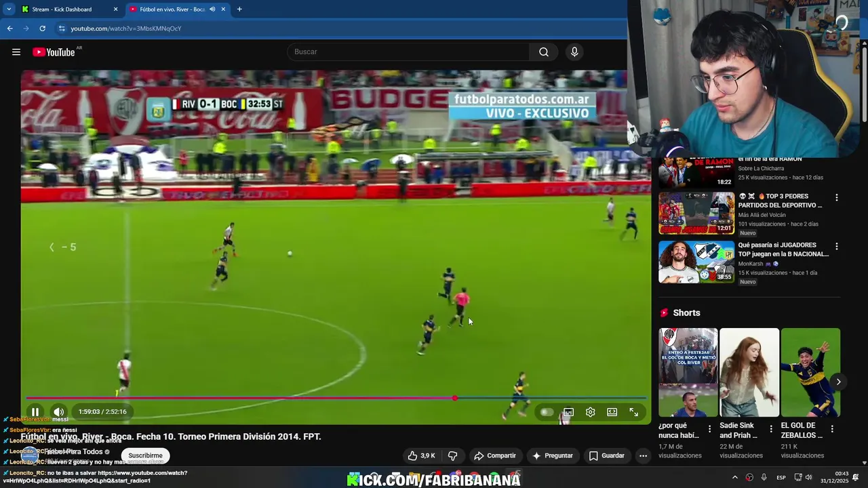Image resolution: width=868 pixels, height=488 pixels.
Task: Share the video with Compartir
Action: pos(495,455)
